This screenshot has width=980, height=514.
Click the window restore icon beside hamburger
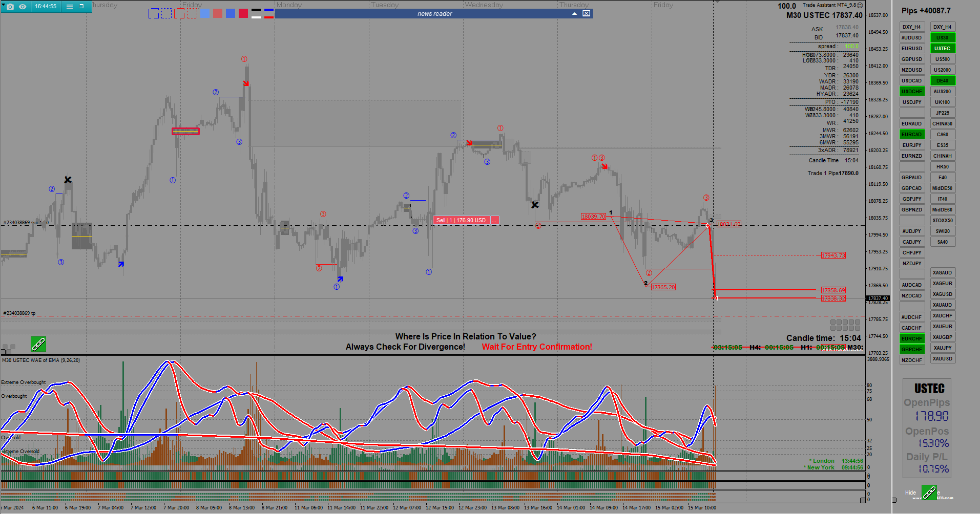pyautogui.click(x=81, y=7)
